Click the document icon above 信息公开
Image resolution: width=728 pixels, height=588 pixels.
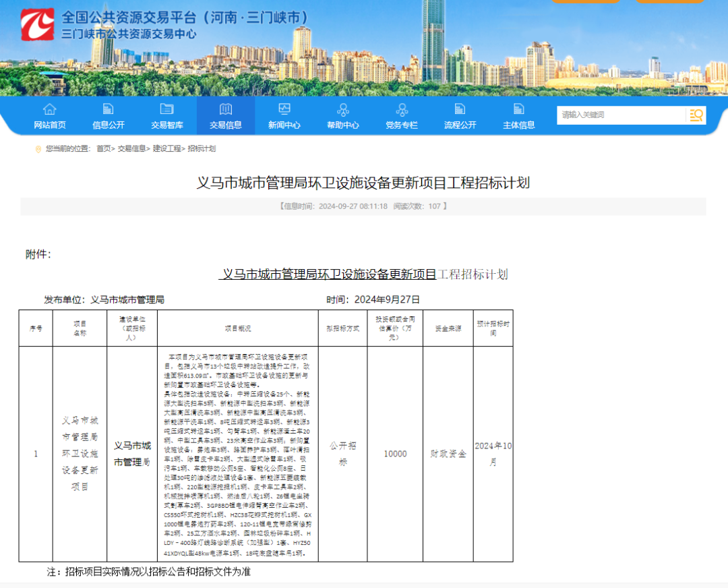(108, 109)
